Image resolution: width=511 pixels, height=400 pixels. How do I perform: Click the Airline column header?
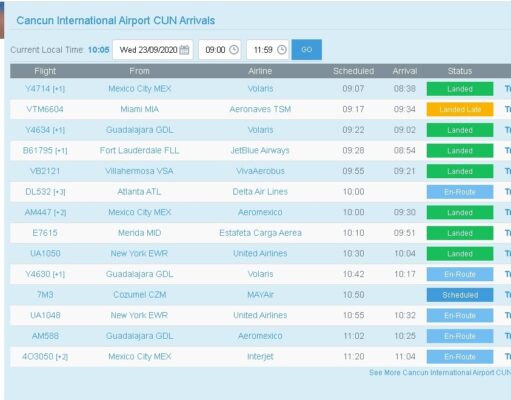click(260, 71)
